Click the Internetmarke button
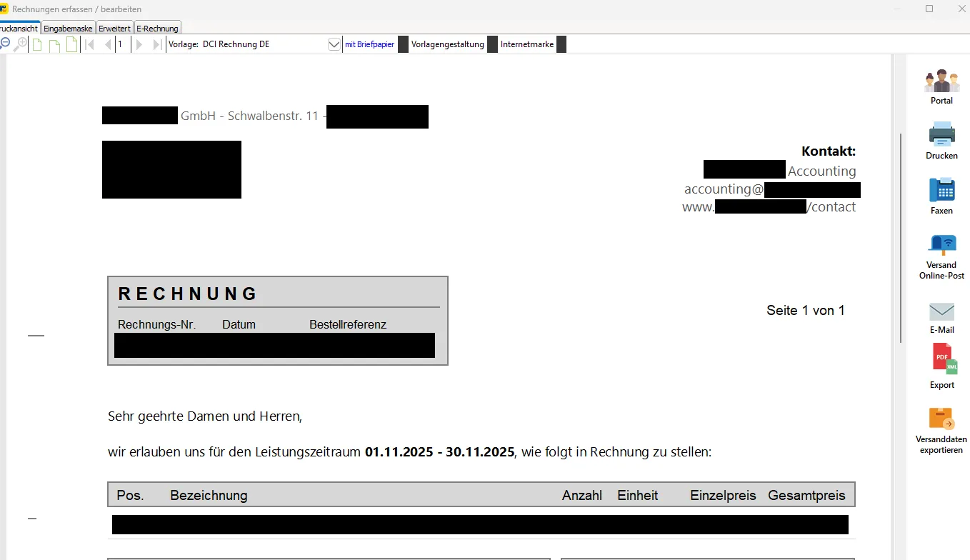 pos(526,44)
